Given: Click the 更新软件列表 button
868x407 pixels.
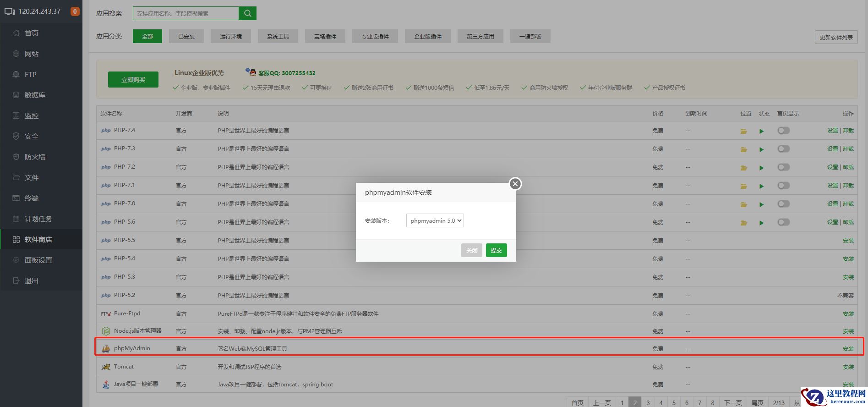Looking at the screenshot, I should coord(836,37).
